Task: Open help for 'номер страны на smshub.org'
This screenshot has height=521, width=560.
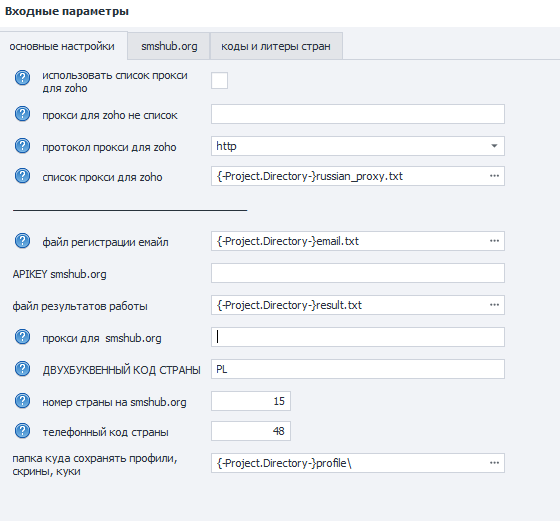Action: click(22, 401)
